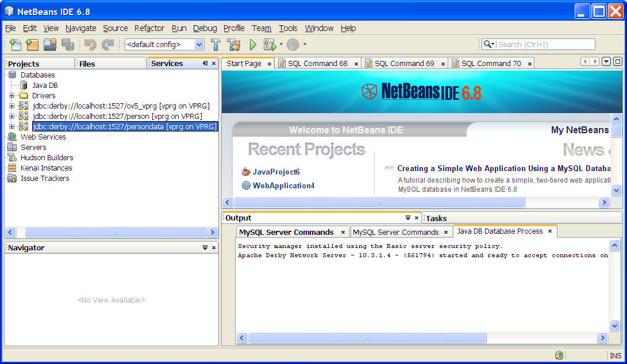This screenshot has width=627, height=364.
Task: Open the Navigate menu
Action: tap(81, 28)
